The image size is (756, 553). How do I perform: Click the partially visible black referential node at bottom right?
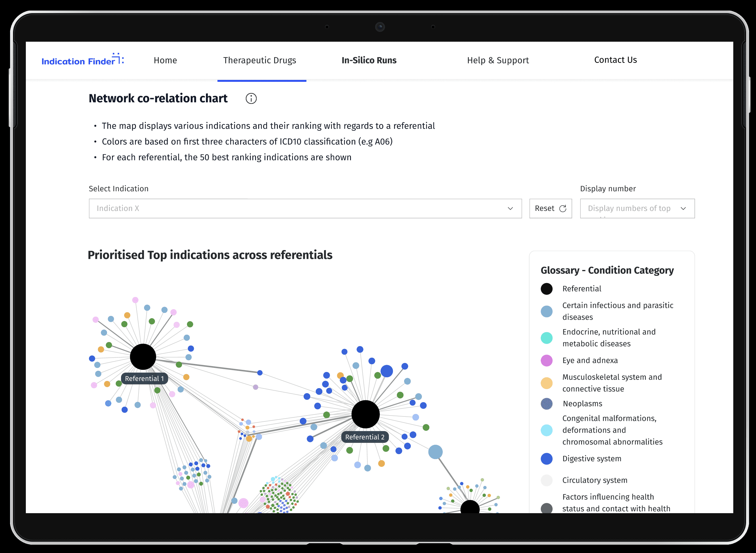470,507
